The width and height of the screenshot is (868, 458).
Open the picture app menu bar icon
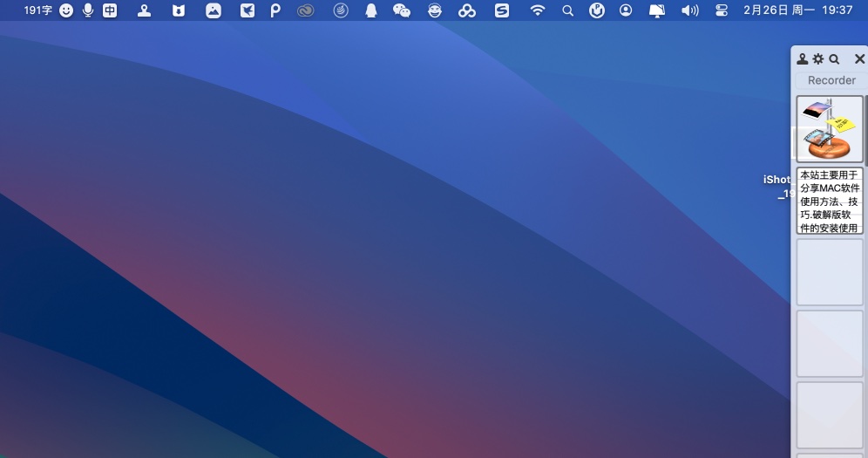pyautogui.click(x=214, y=10)
